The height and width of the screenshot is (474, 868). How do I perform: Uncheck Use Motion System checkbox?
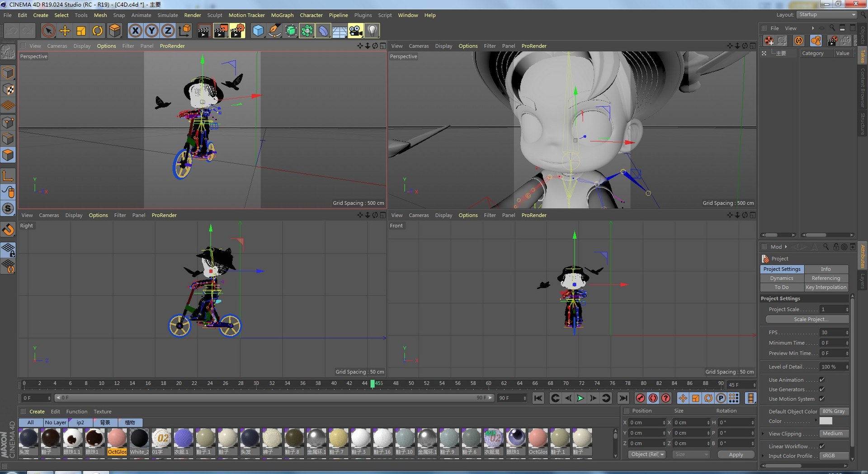pos(822,399)
